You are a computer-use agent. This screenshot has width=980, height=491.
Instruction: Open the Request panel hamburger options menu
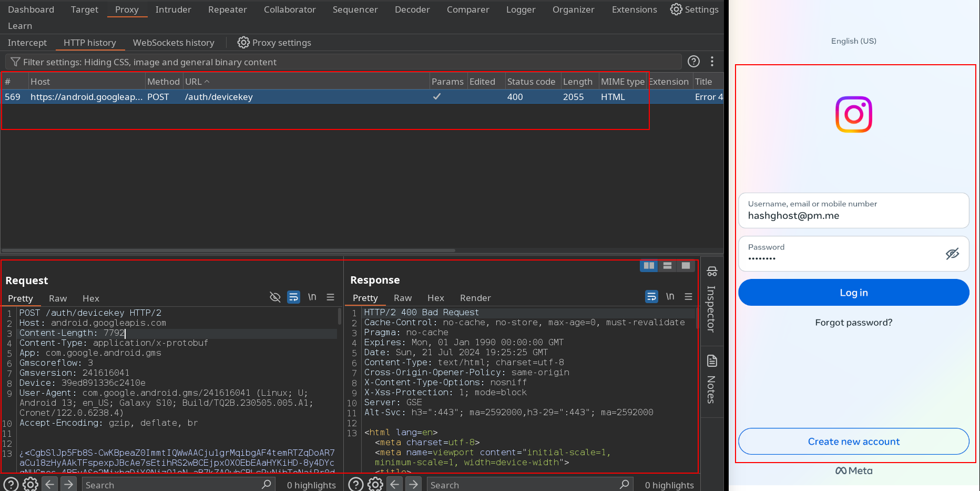pyautogui.click(x=330, y=297)
